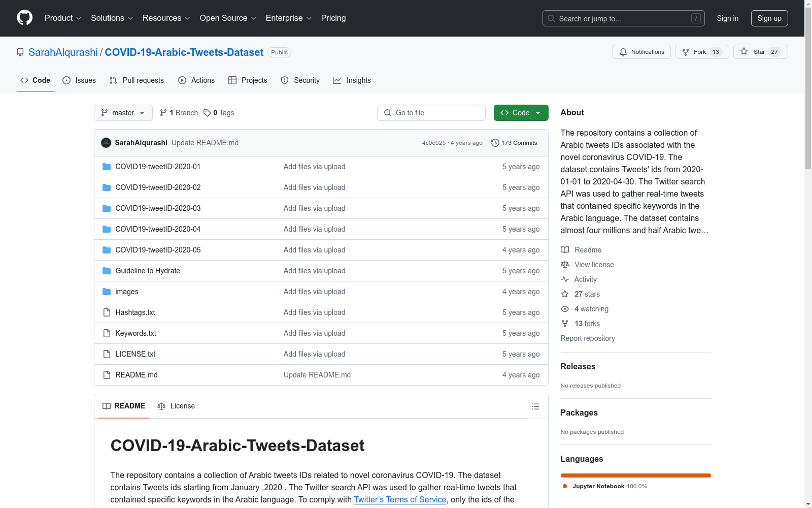812x508 pixels.
Task: Open the master branch selector
Action: [123, 113]
